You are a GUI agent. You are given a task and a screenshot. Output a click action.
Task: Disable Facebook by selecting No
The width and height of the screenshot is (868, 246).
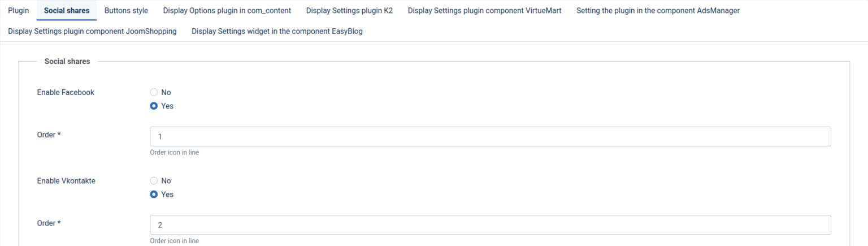[x=154, y=92]
